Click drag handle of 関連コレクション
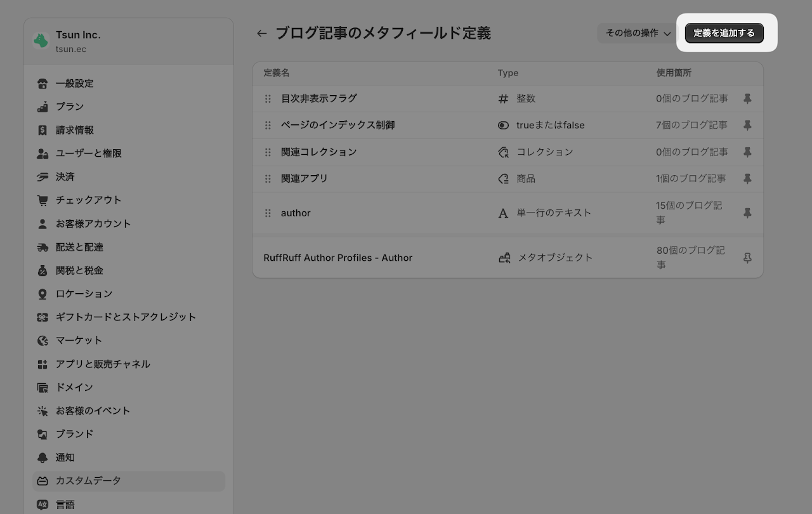812x514 pixels. click(x=268, y=152)
